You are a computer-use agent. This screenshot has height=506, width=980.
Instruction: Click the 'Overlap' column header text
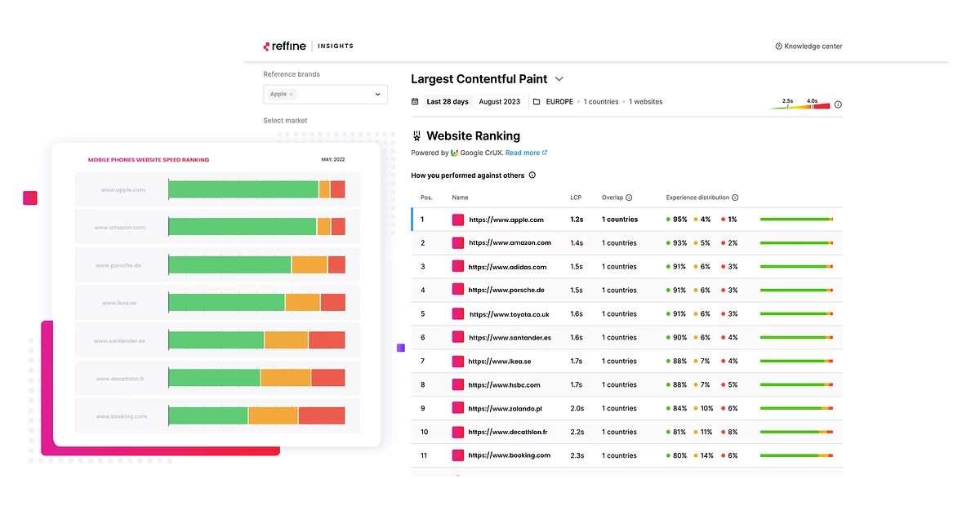(612, 198)
